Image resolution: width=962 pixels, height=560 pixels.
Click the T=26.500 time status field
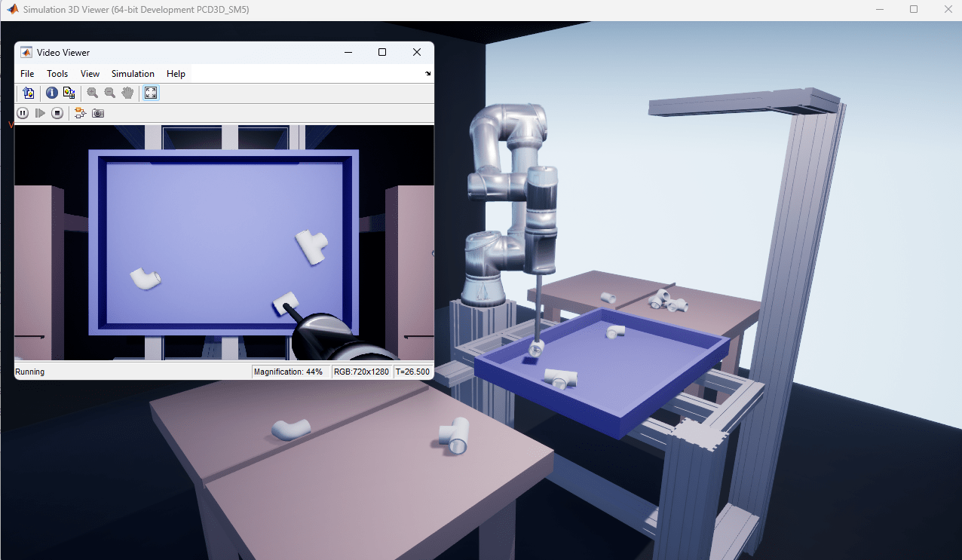[x=412, y=372]
